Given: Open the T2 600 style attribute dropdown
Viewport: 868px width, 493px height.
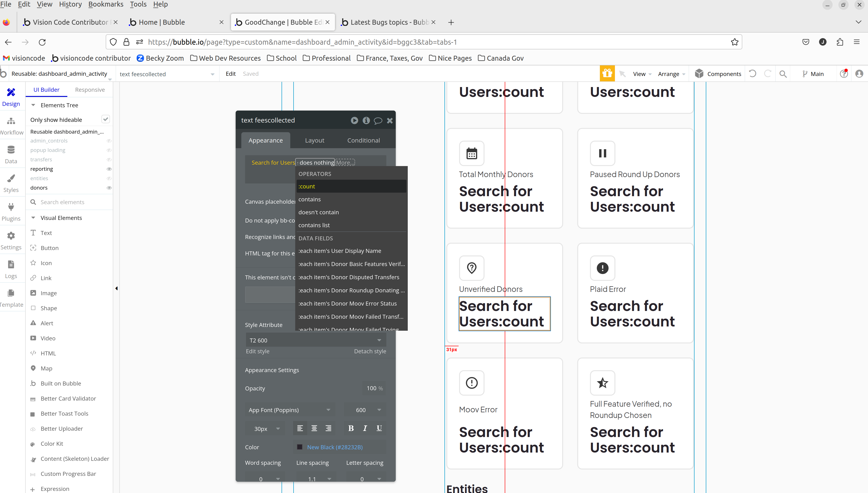Looking at the screenshot, I should pyautogui.click(x=315, y=340).
